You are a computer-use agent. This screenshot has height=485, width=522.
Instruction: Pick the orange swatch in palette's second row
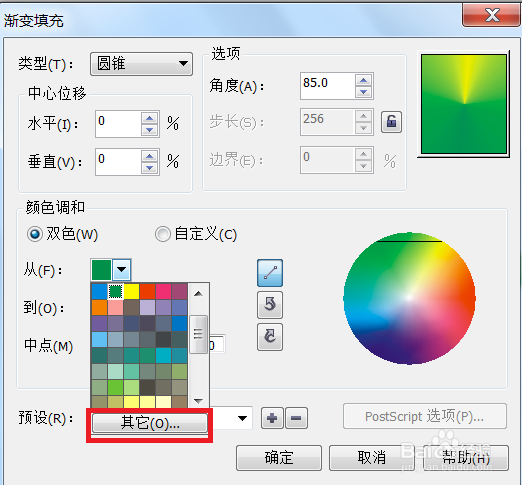99,307
